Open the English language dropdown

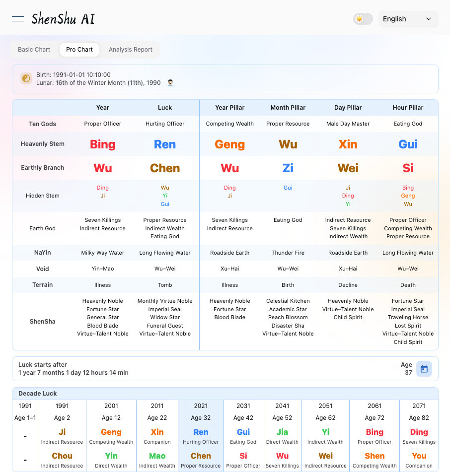click(408, 19)
